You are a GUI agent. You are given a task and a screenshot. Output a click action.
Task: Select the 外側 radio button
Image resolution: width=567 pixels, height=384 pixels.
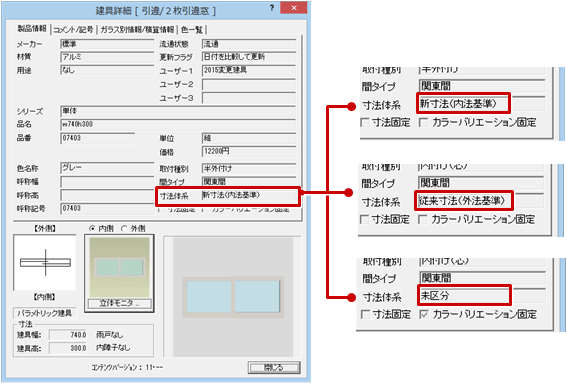click(x=124, y=228)
